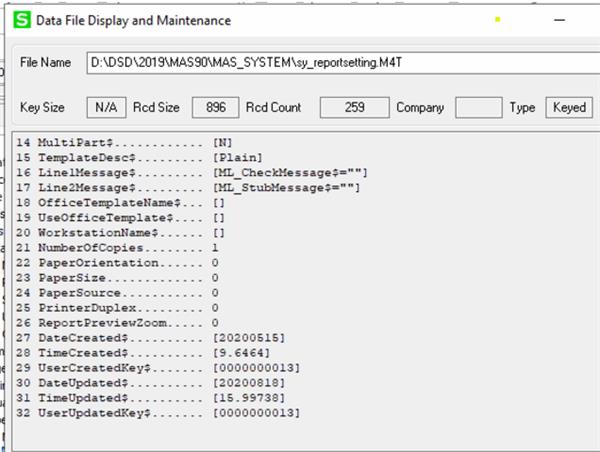Select the 21 NumberOfCopies row
Image resolution: width=600 pixels, height=452 pixels.
pyautogui.click(x=117, y=248)
